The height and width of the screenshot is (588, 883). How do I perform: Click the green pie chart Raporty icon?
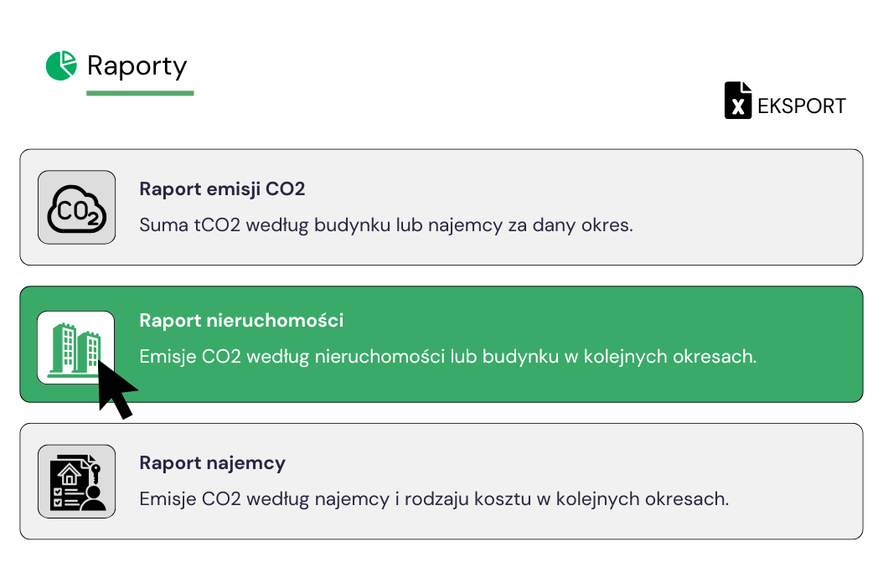point(61,65)
